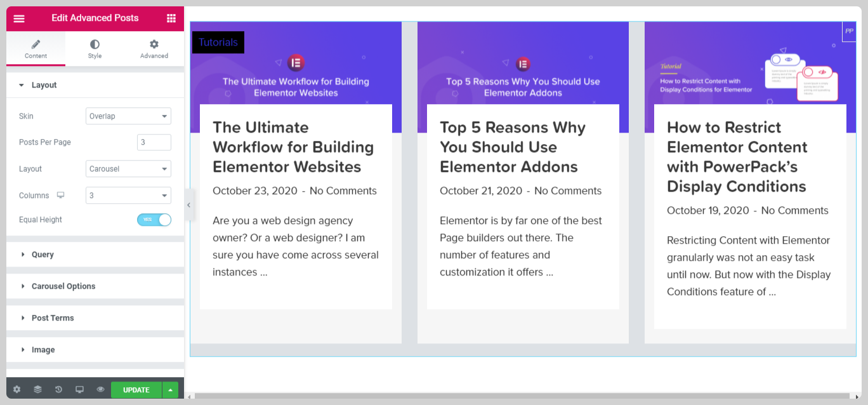This screenshot has width=868, height=405.
Task: Open the Navigator layers icon
Action: click(37, 389)
